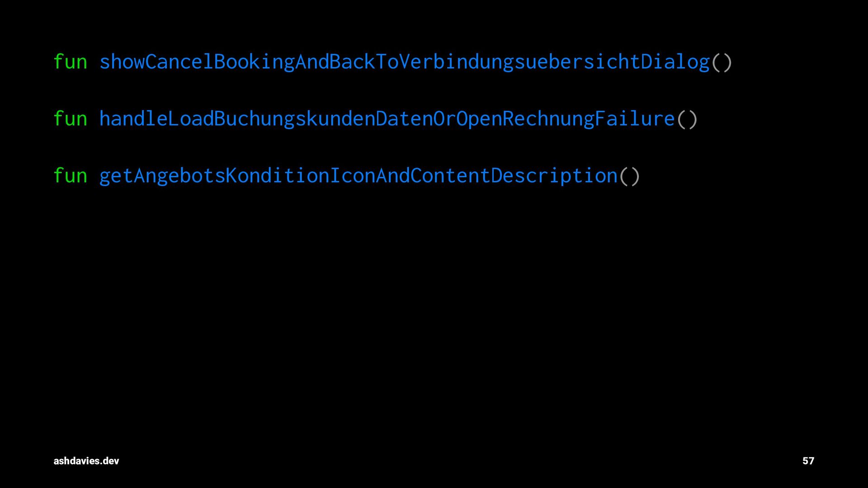Select the handleLoadBuchungskundenDatenOrOpenRechnungFailure function name

tap(387, 119)
